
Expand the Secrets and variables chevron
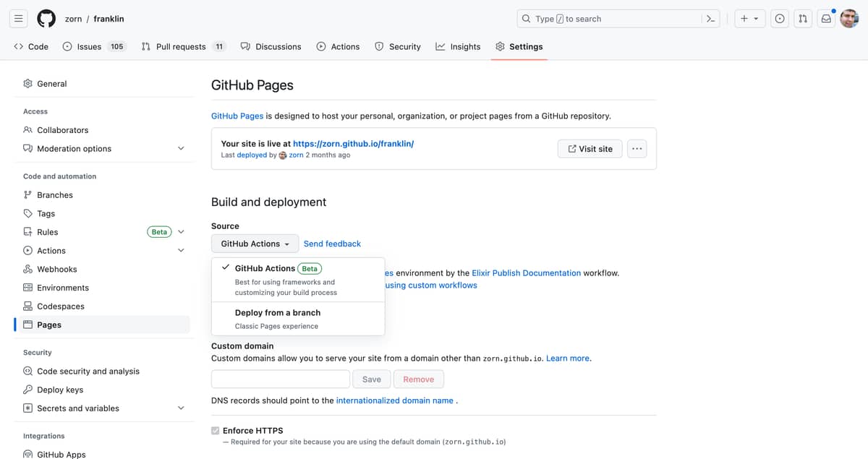[181, 408]
